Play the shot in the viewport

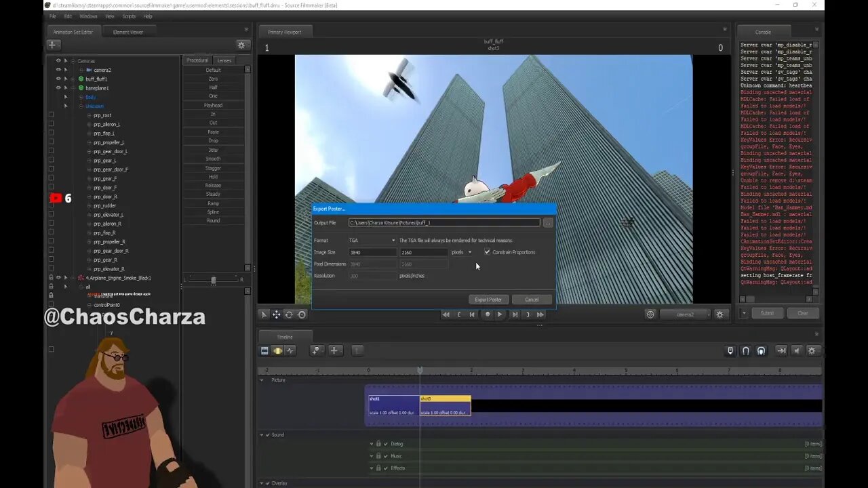click(500, 314)
